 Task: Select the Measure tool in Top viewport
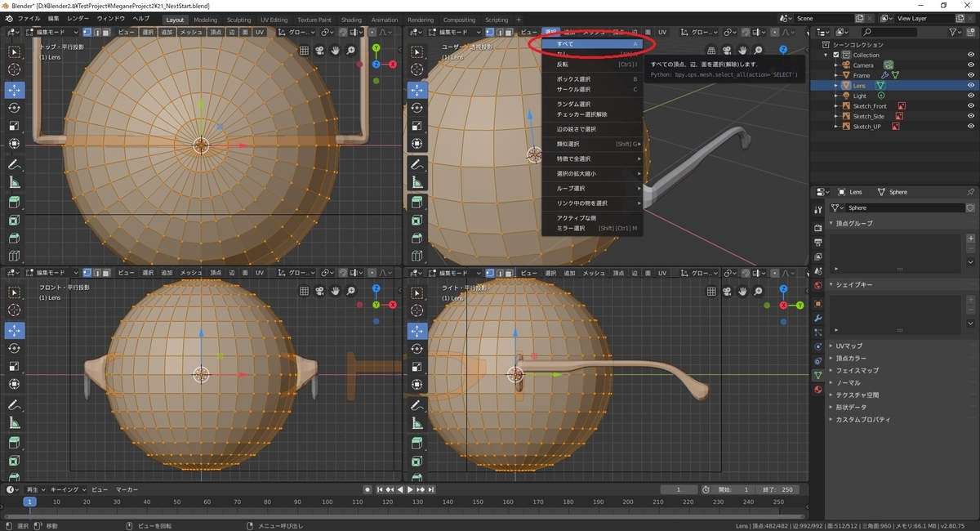point(15,182)
